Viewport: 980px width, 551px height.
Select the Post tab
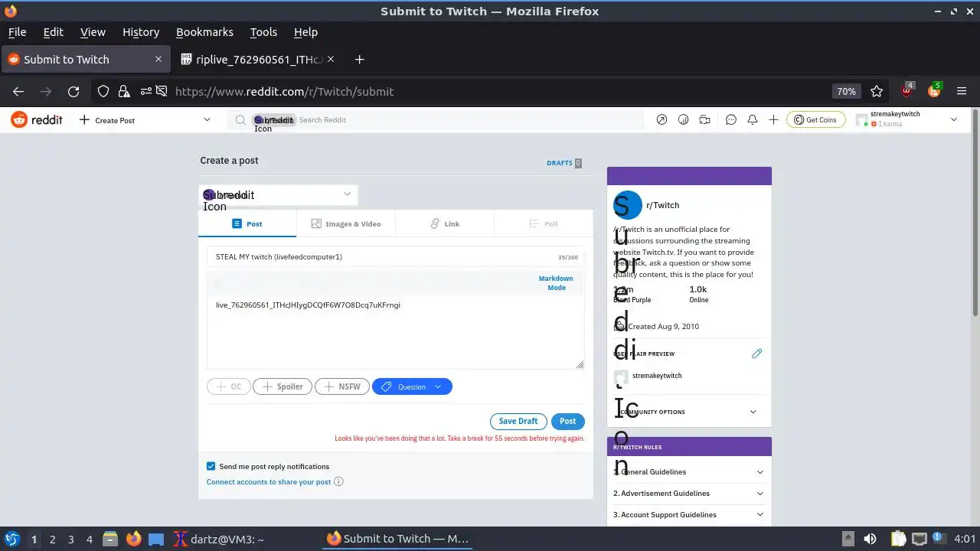pos(247,223)
